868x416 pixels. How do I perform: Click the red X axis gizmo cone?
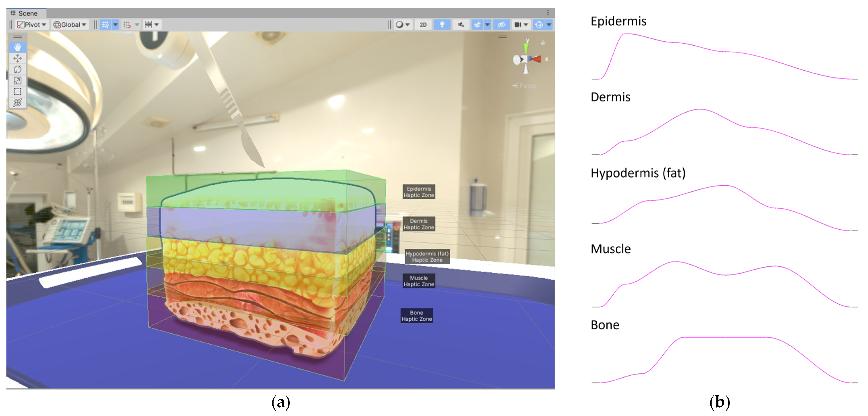pos(536,59)
